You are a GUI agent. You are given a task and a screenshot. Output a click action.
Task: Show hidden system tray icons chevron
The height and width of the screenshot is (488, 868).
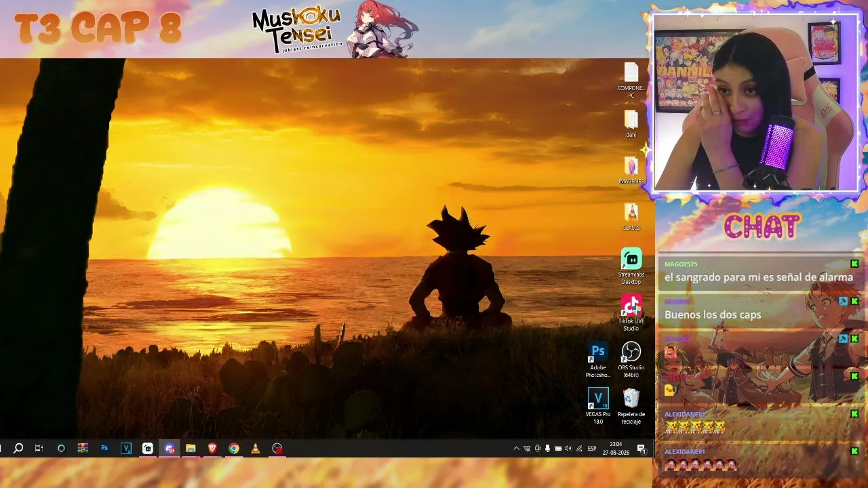click(516, 448)
